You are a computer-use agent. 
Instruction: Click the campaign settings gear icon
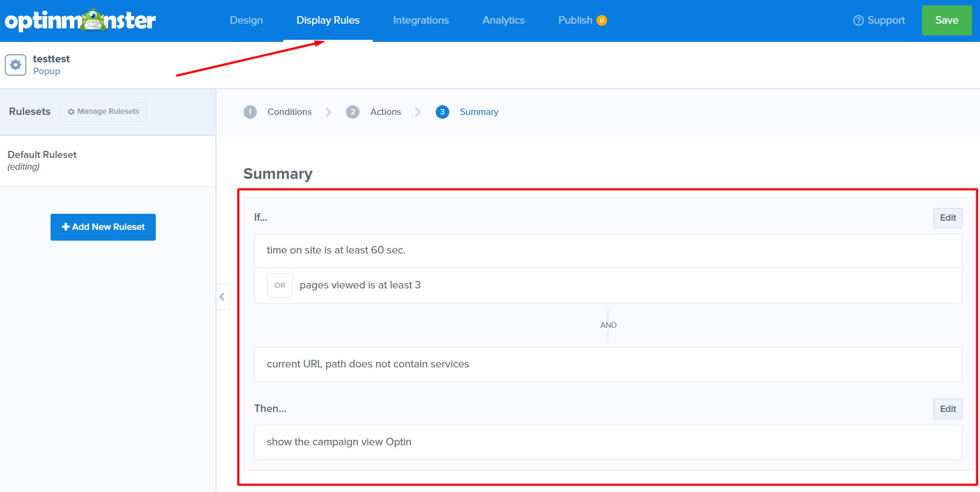16,65
